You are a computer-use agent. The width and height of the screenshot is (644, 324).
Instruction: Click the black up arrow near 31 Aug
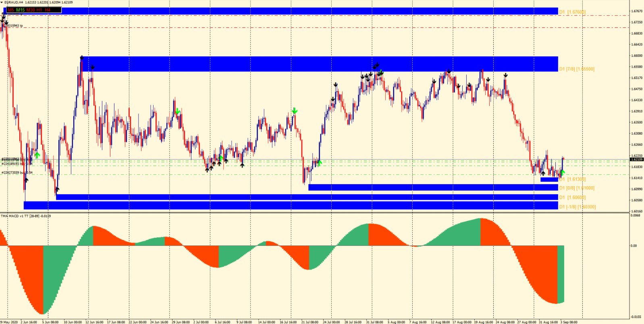[x=543, y=173]
